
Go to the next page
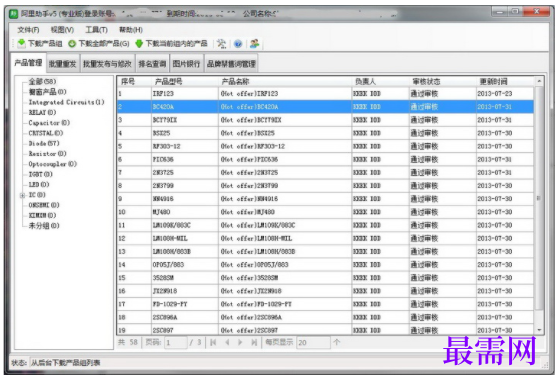240,342
